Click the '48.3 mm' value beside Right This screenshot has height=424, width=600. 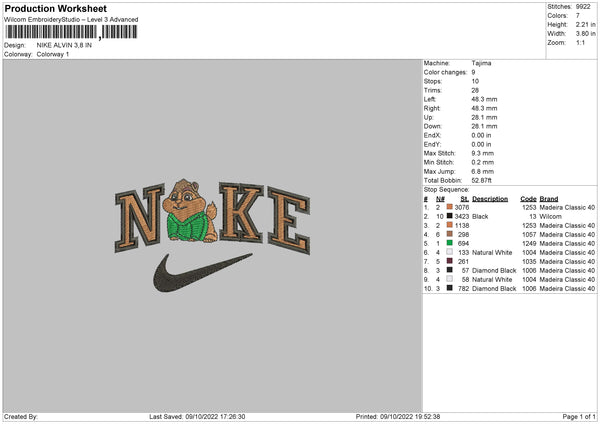[x=484, y=108]
